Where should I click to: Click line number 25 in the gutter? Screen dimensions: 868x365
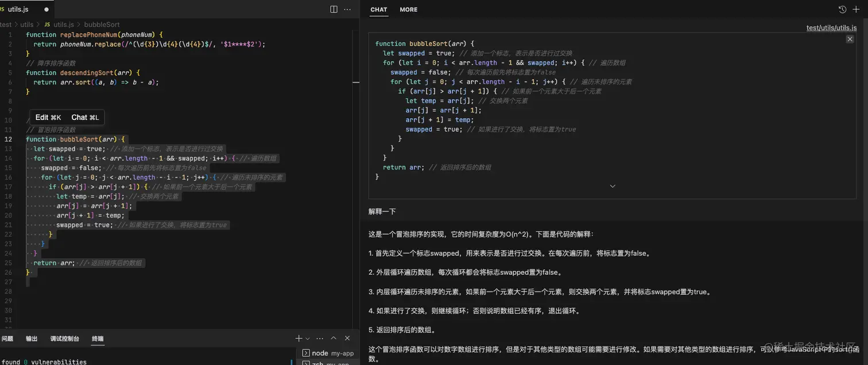(x=9, y=263)
